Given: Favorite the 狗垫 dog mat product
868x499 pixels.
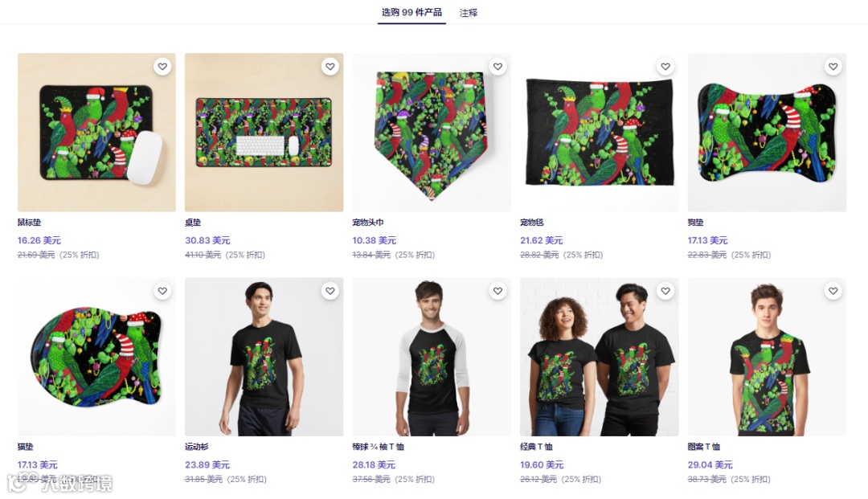Looking at the screenshot, I should pos(833,67).
